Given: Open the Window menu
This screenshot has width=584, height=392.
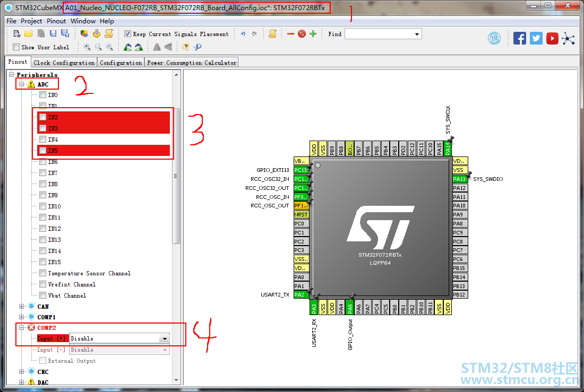Looking at the screenshot, I should (83, 21).
